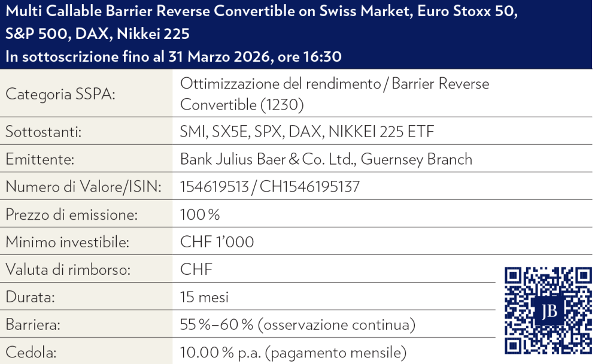
Task: Click the CHF 1'000 minimum investment value
Action: point(217,242)
